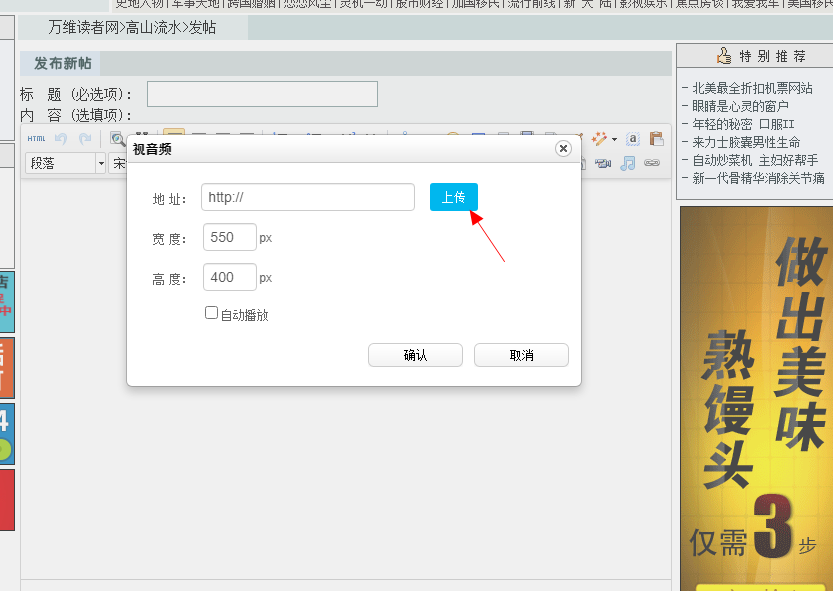Click the 取消 cancel button
Screen dimensions: 833x591
point(521,355)
